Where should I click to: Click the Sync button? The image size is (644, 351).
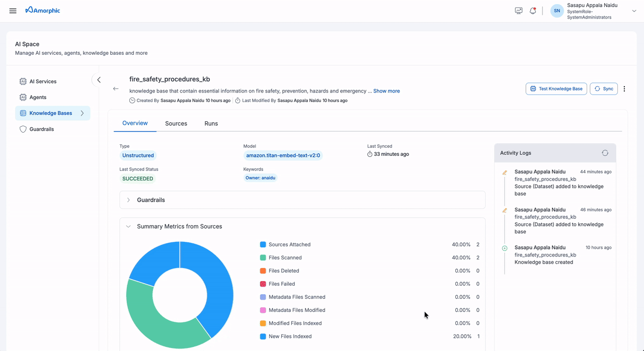[603, 89]
